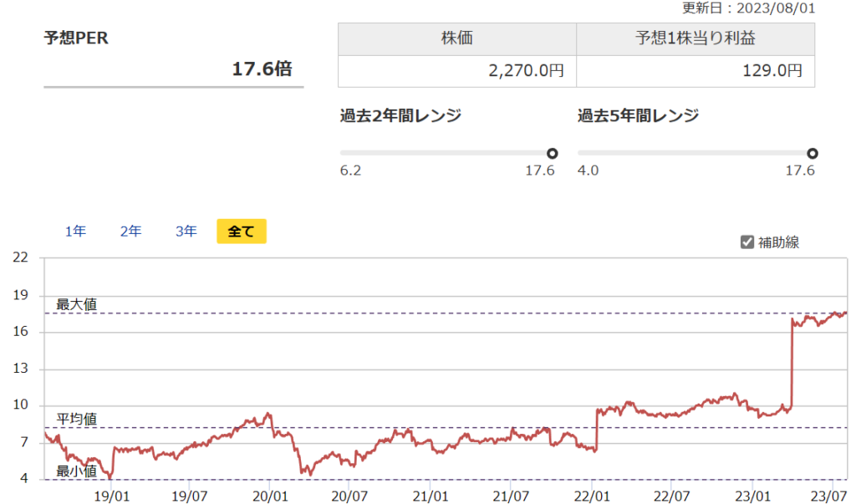Click the 株価 table header
This screenshot has width=856, height=504.
click(457, 38)
